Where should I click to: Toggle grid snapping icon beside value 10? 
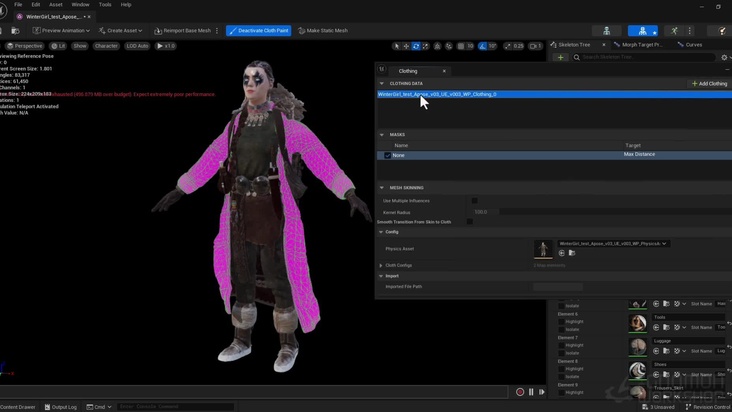(x=461, y=46)
